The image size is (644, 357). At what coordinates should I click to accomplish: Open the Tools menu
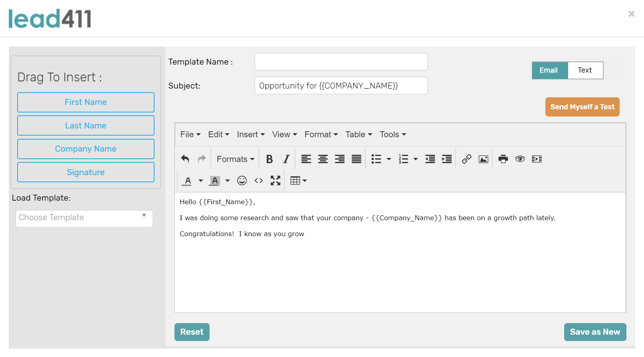(393, 134)
